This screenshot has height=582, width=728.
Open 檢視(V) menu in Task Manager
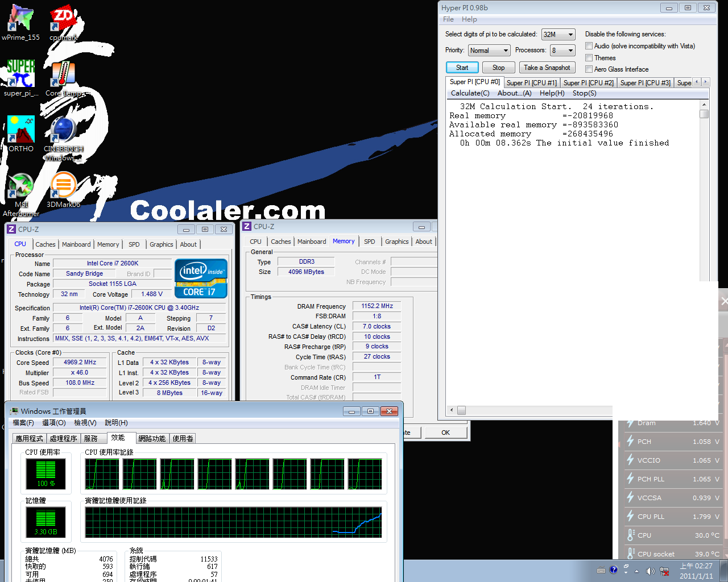tap(85, 423)
